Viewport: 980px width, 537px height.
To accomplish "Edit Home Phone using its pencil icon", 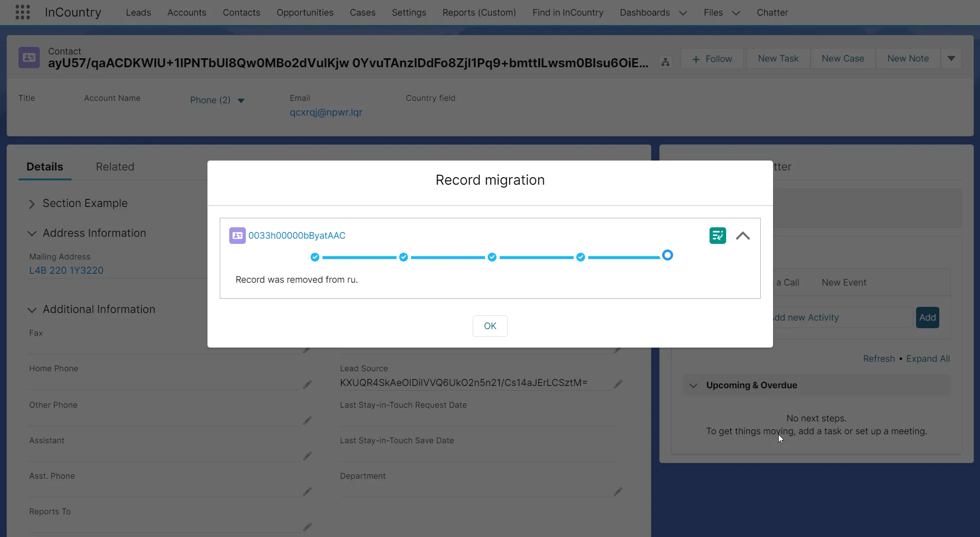I will 307,385.
